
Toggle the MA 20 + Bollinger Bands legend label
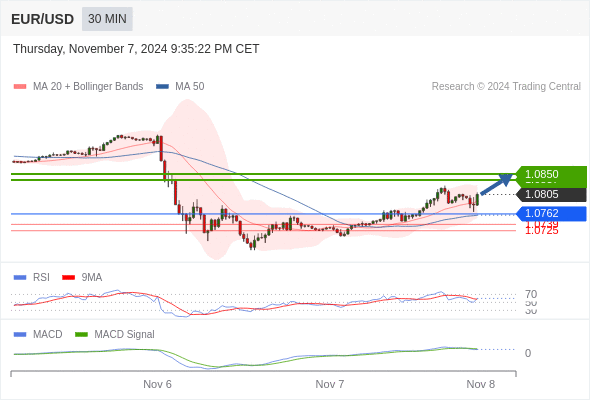click(88, 87)
